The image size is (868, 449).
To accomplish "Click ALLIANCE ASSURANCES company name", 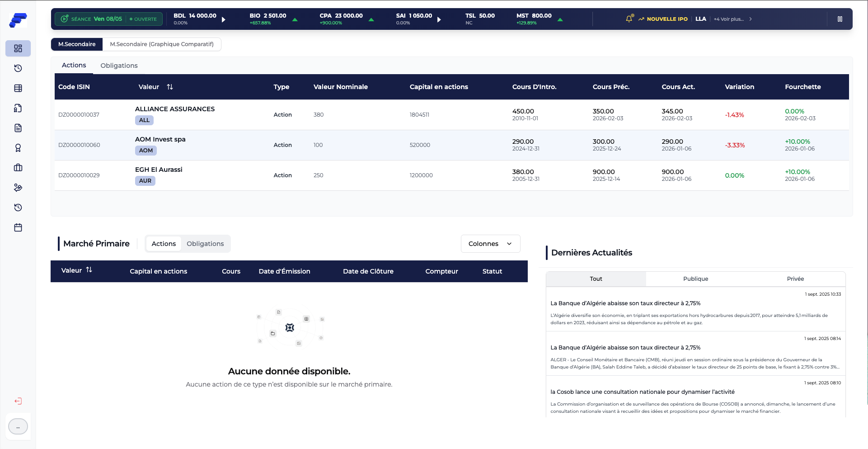I will 175,109.
